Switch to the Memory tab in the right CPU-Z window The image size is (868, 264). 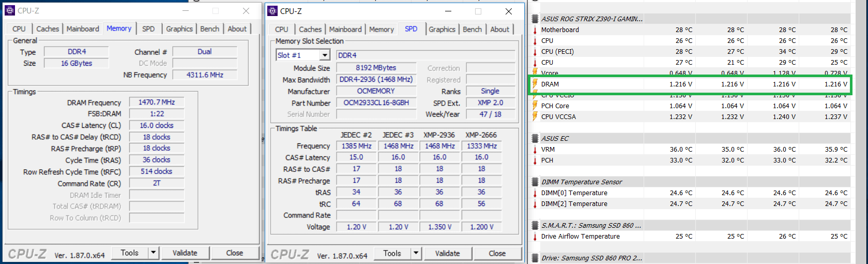(x=382, y=30)
